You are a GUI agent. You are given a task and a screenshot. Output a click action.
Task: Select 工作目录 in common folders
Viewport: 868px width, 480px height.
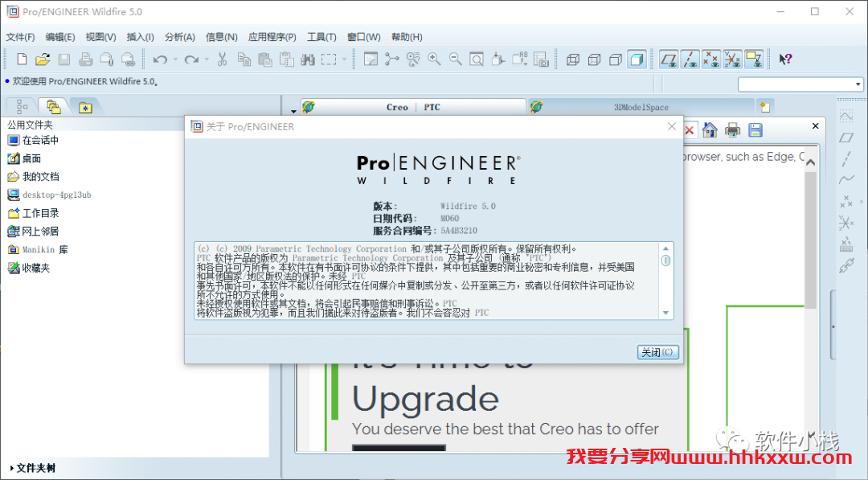click(x=33, y=213)
